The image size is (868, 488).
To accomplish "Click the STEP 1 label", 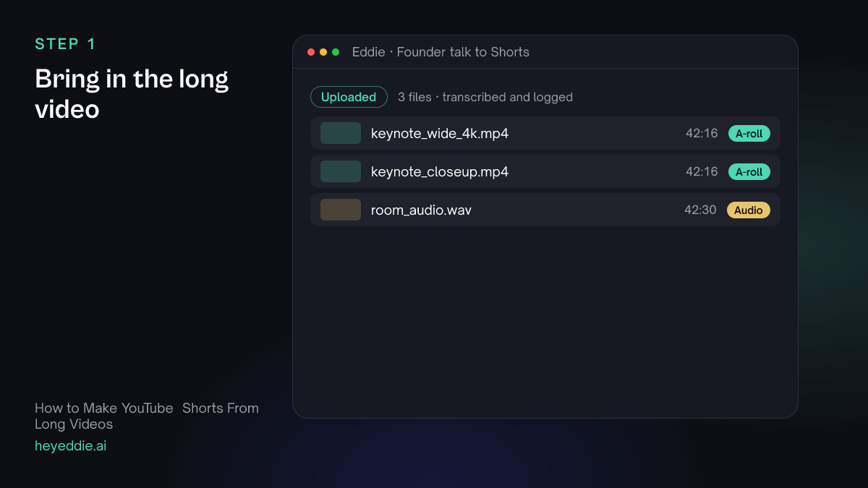I will pos(65,44).
